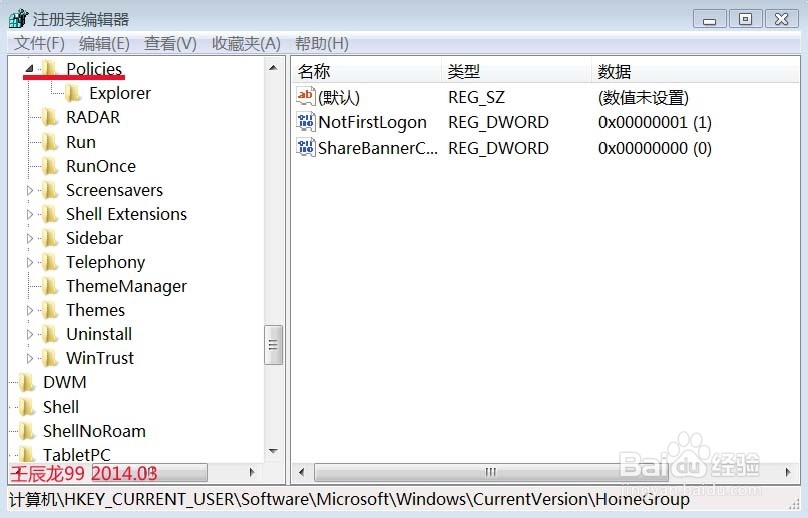The height and width of the screenshot is (518, 808).
Task: Click the 0x00000001 (1) data cell
Action: (x=654, y=123)
